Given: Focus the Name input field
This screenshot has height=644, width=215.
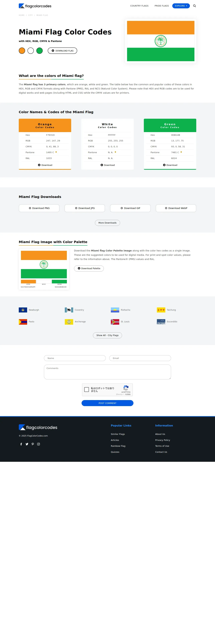Looking at the screenshot, I should coord(75,358).
